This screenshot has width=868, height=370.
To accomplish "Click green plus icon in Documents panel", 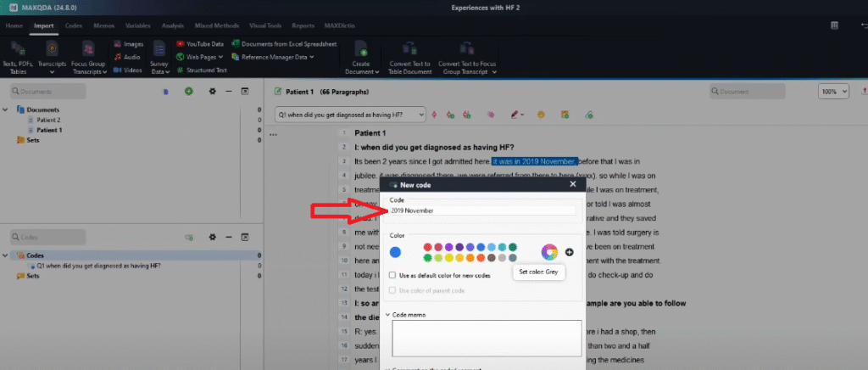I will (x=189, y=92).
